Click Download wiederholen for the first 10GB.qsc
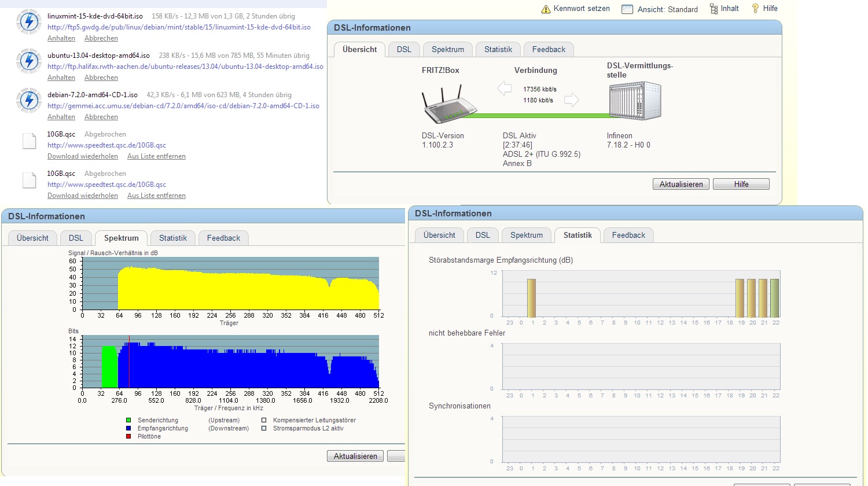This screenshot has width=868, height=486. coord(83,156)
